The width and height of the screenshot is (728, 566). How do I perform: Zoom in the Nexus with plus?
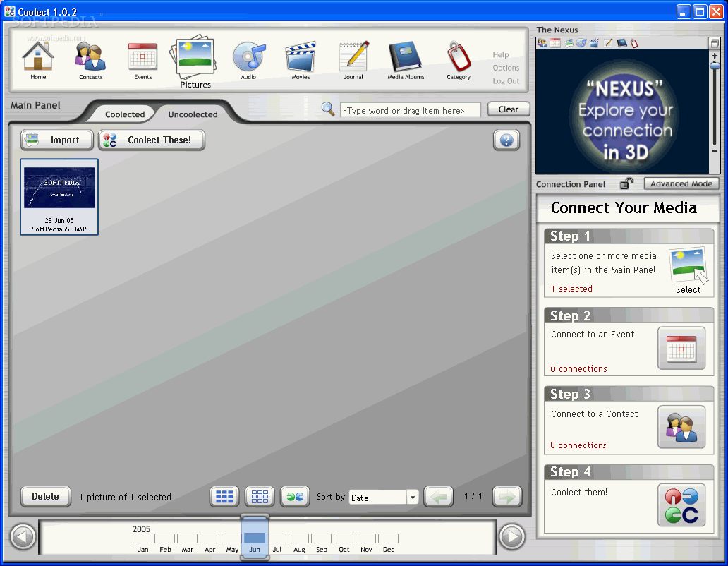click(715, 55)
